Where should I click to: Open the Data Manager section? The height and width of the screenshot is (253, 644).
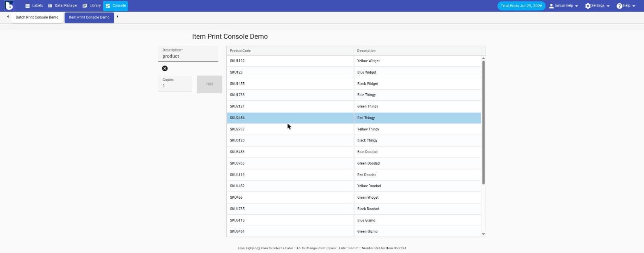pyautogui.click(x=63, y=6)
